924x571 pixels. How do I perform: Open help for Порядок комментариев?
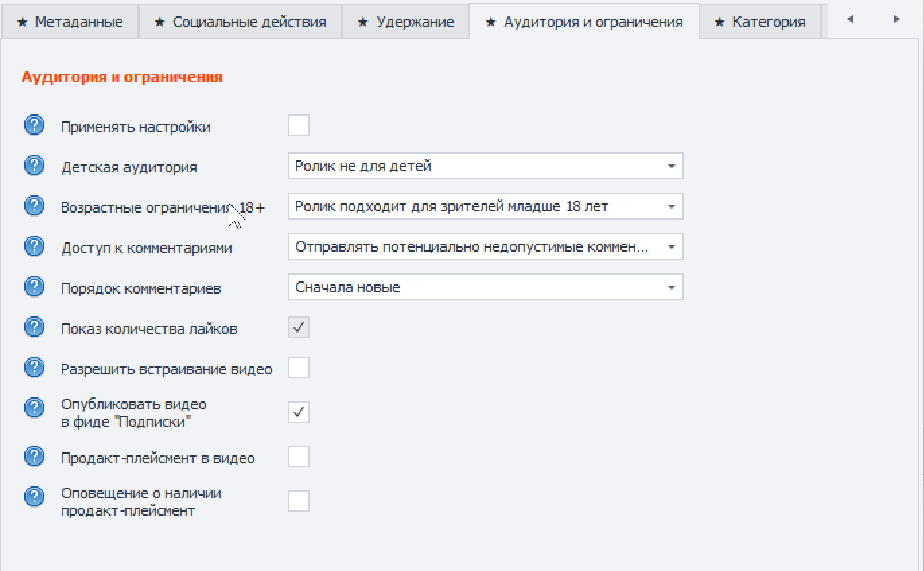pos(34,286)
